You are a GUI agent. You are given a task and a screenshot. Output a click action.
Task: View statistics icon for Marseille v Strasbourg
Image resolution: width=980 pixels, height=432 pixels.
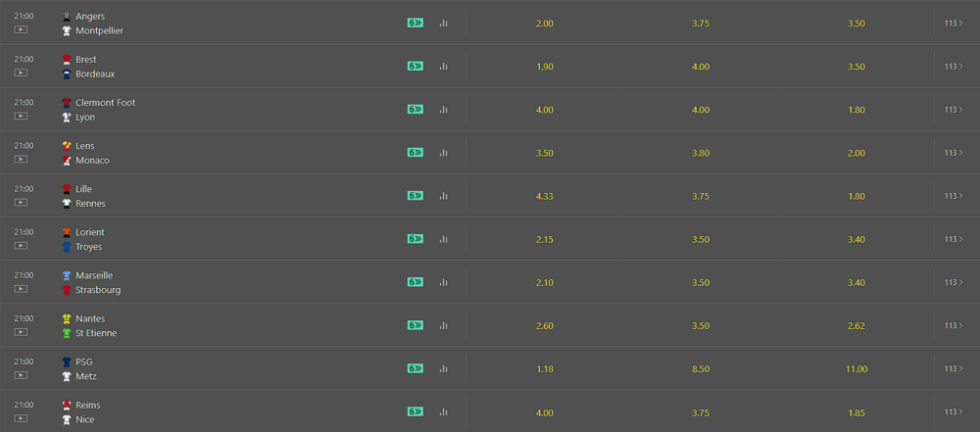point(443,282)
